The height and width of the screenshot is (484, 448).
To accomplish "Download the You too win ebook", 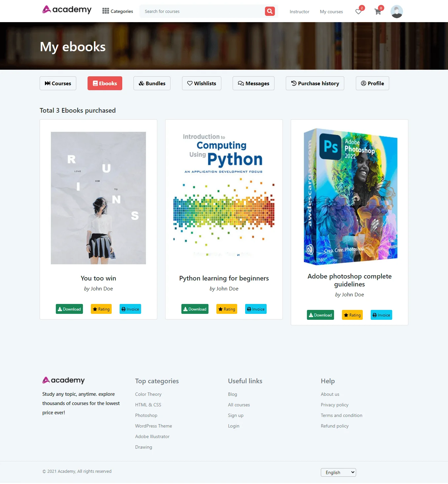I will 69,309.
